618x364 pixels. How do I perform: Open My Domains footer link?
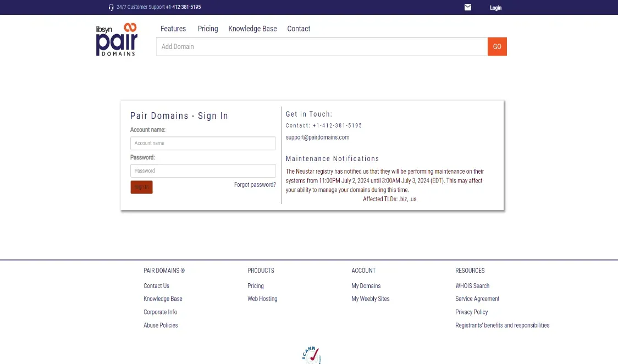(366, 286)
